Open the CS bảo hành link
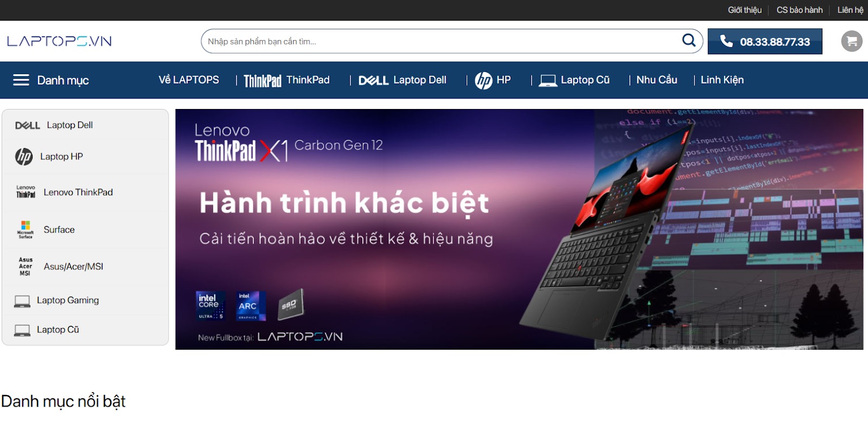 (x=800, y=10)
